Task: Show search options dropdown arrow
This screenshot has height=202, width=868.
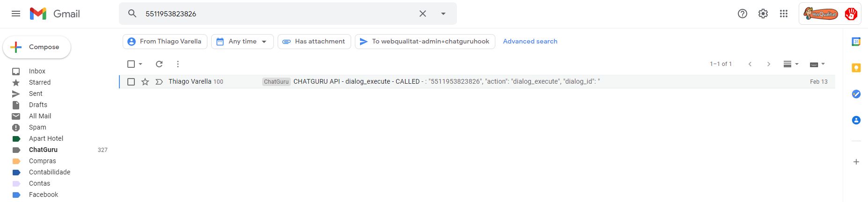Action: 443,14
